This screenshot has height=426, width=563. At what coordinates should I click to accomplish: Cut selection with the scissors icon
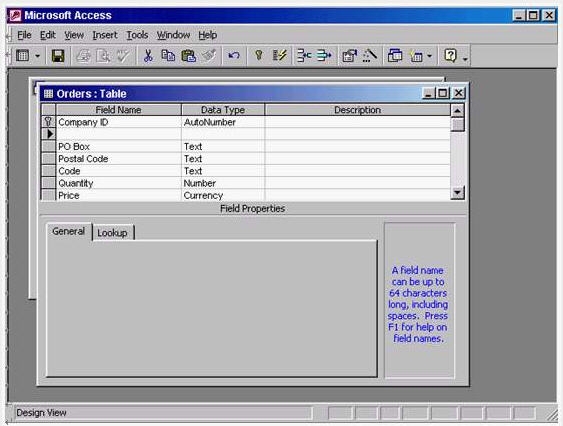(148, 56)
